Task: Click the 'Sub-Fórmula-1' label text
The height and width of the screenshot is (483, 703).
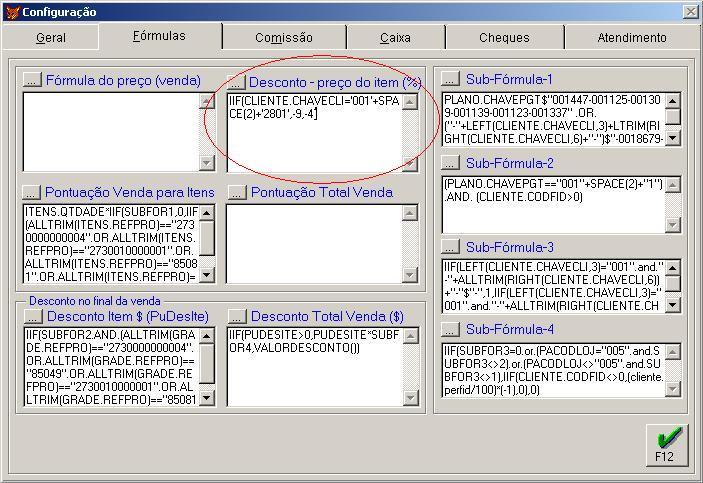Action: click(509, 79)
